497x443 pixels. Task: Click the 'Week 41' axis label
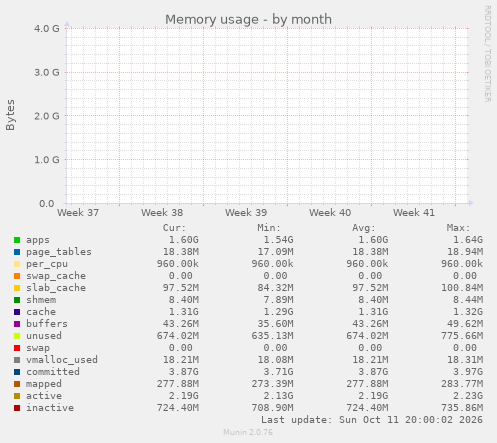click(414, 213)
